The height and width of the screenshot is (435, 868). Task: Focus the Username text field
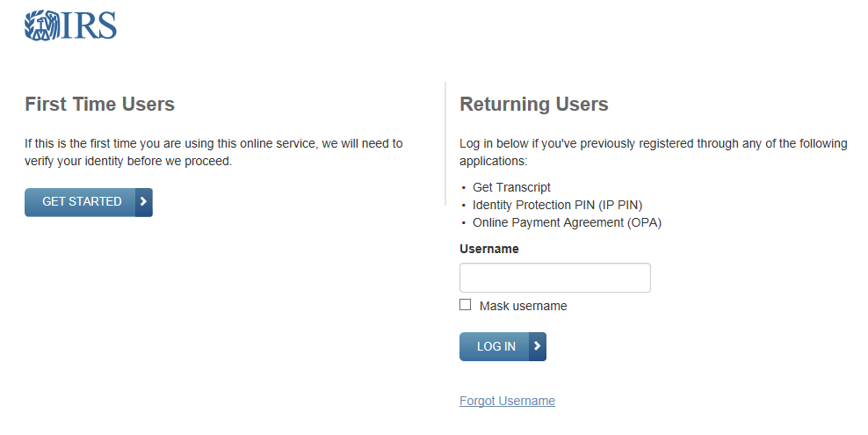point(554,278)
